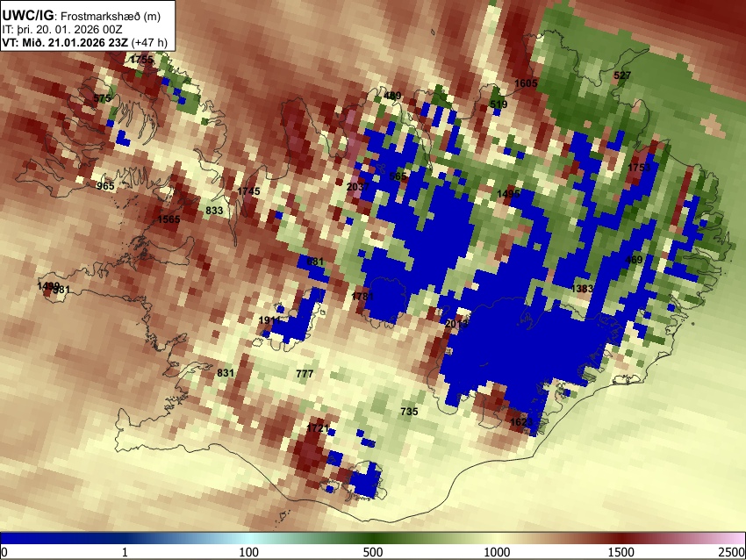Select the 833 value label

[214, 211]
